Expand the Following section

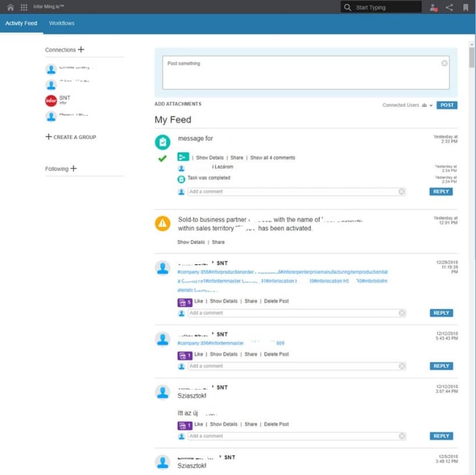click(x=72, y=168)
